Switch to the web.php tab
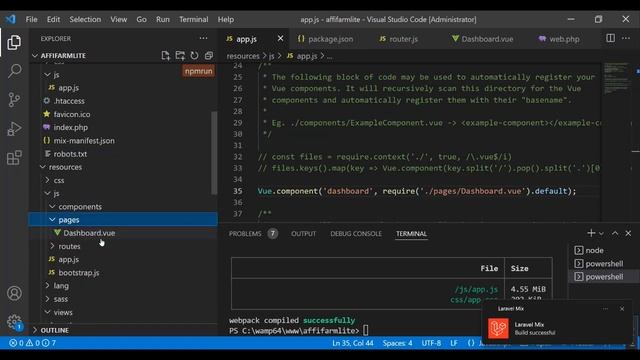 tap(559, 39)
